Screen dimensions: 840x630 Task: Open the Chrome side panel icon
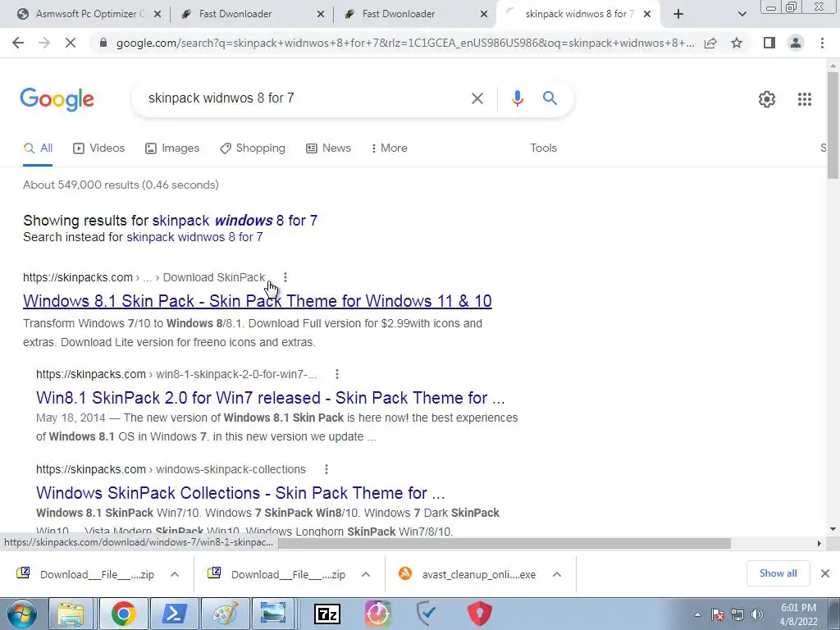769,43
